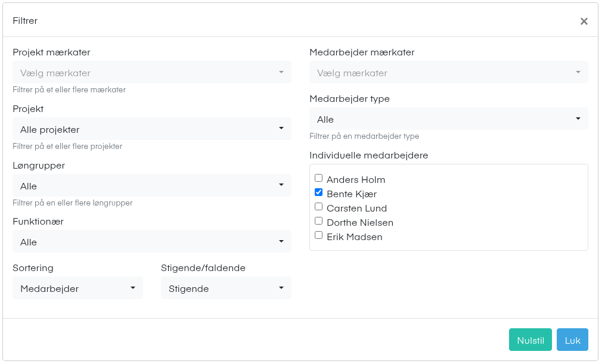
Task: Click the Filtrer dialog title
Action: pyautogui.click(x=25, y=21)
